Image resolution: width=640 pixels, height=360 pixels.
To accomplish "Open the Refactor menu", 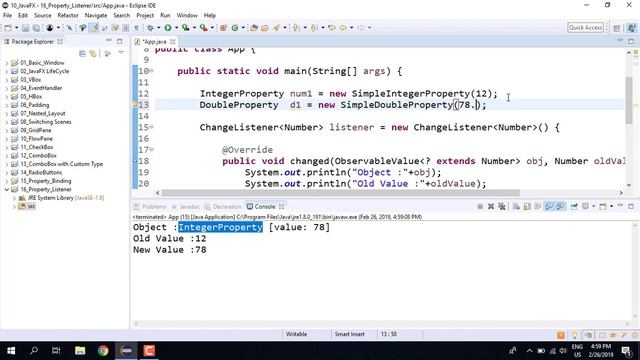I will pos(68,16).
